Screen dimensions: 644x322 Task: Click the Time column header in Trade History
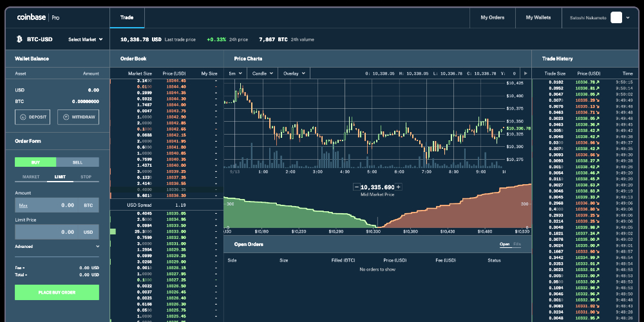pos(627,73)
